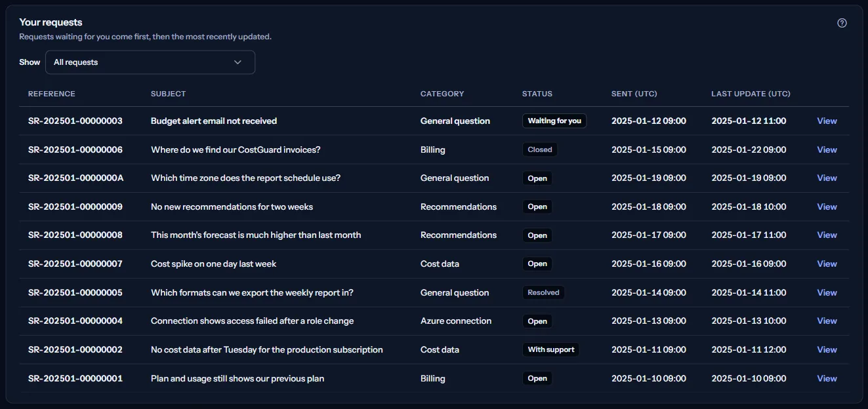This screenshot has width=868, height=409.
Task: View request SR-202501-00000003
Action: click(827, 121)
